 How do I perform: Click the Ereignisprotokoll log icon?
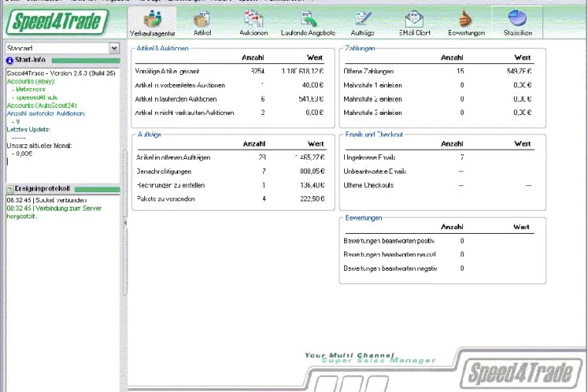click(10, 189)
